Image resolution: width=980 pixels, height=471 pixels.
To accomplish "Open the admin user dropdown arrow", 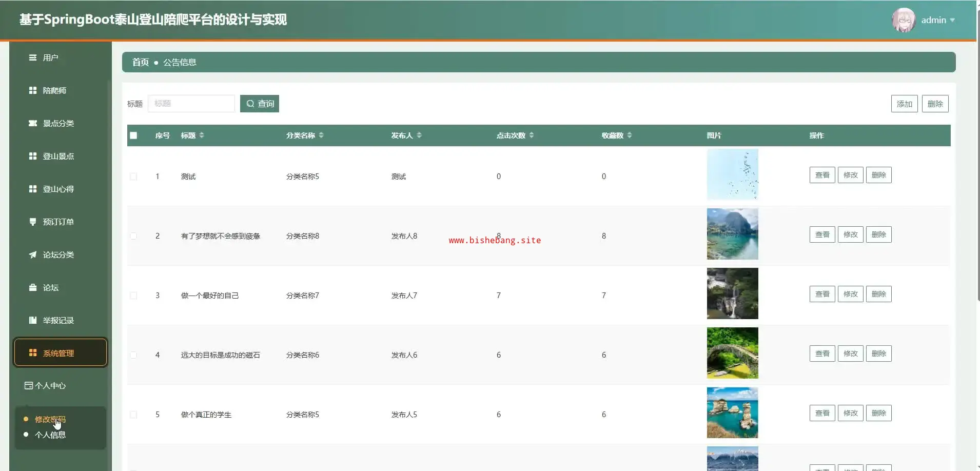I will [x=952, y=20].
